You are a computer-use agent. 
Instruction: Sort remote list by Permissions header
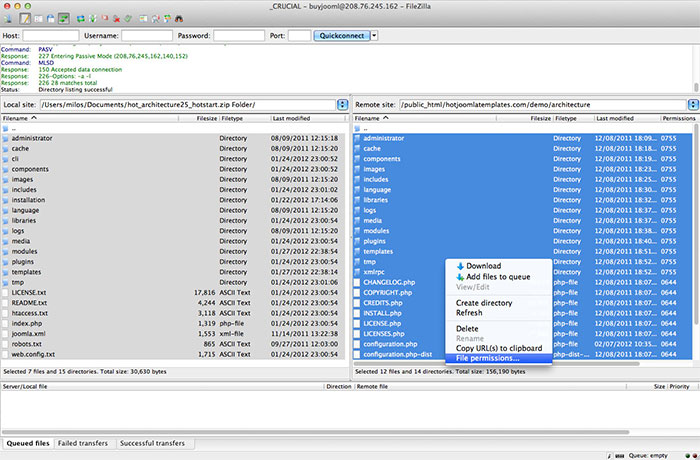click(x=679, y=118)
